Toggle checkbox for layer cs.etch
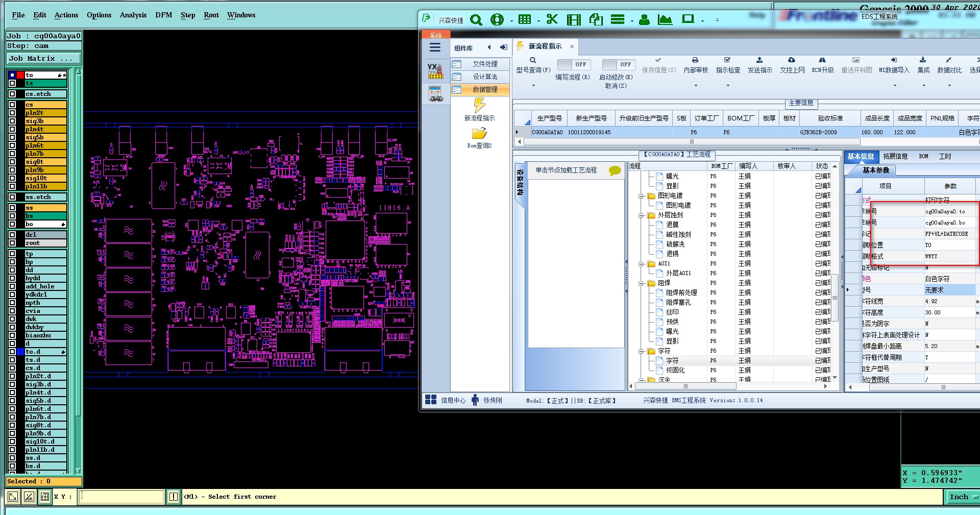This screenshot has height=515, width=980. pyautogui.click(x=12, y=94)
